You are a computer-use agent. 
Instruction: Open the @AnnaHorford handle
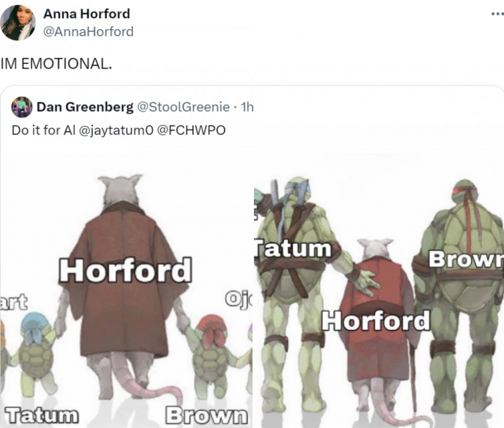88,32
